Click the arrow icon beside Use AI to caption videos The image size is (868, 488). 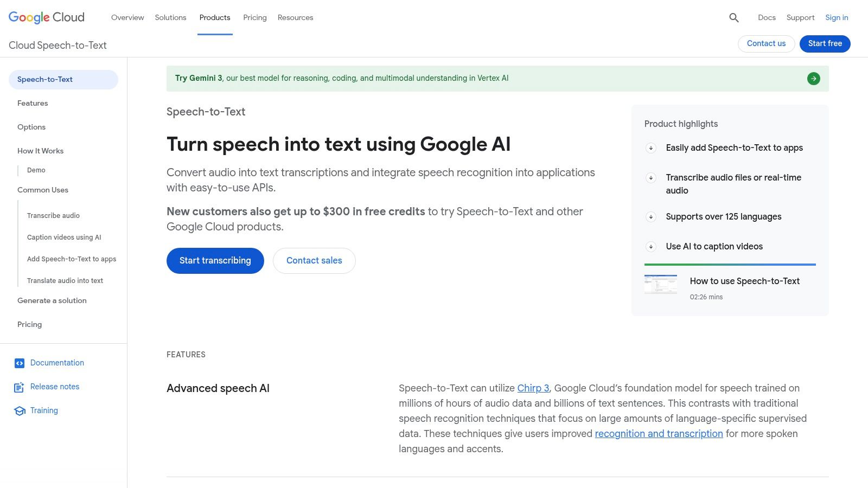(x=651, y=246)
